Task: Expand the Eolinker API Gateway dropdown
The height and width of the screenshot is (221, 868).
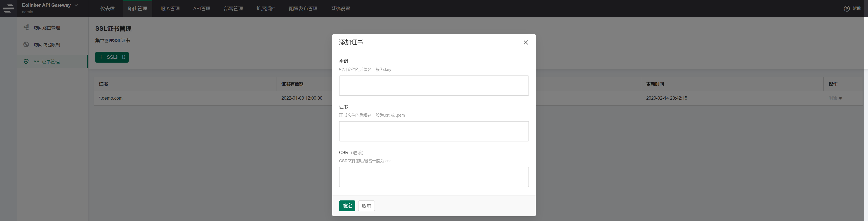Action: click(76, 5)
